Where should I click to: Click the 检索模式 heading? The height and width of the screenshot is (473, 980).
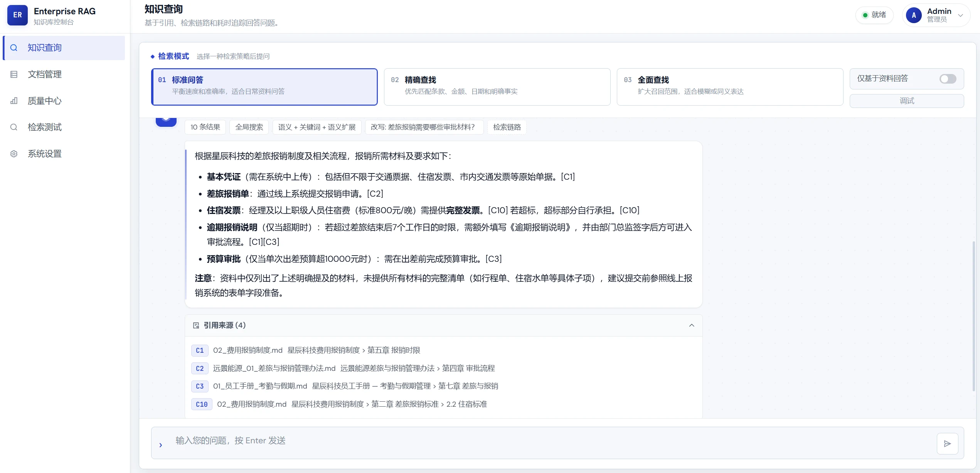(173, 56)
